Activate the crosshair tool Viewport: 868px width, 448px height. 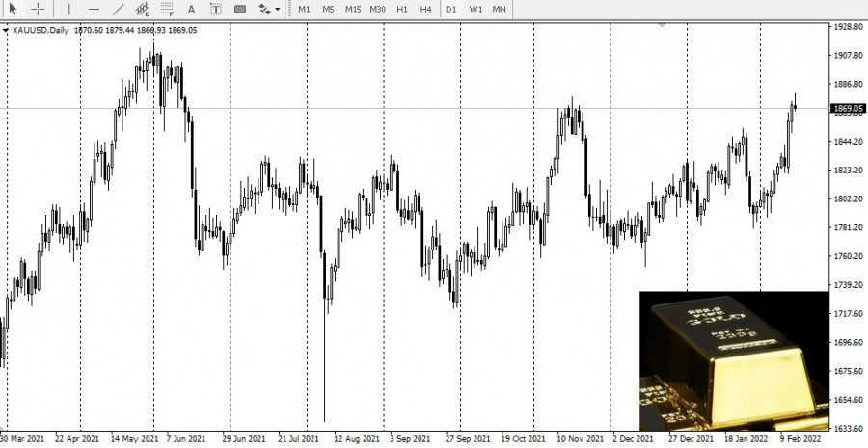[38, 9]
